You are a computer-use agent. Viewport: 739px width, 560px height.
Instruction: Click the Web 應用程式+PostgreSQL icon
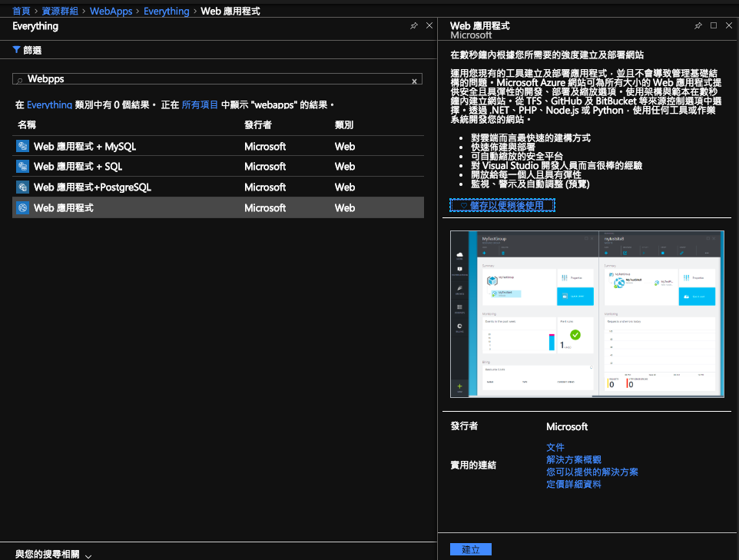point(22,187)
